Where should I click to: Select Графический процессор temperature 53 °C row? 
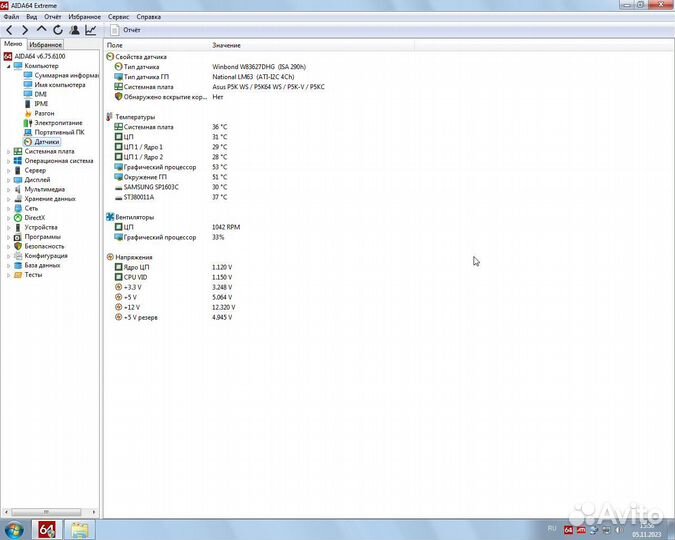(x=170, y=167)
